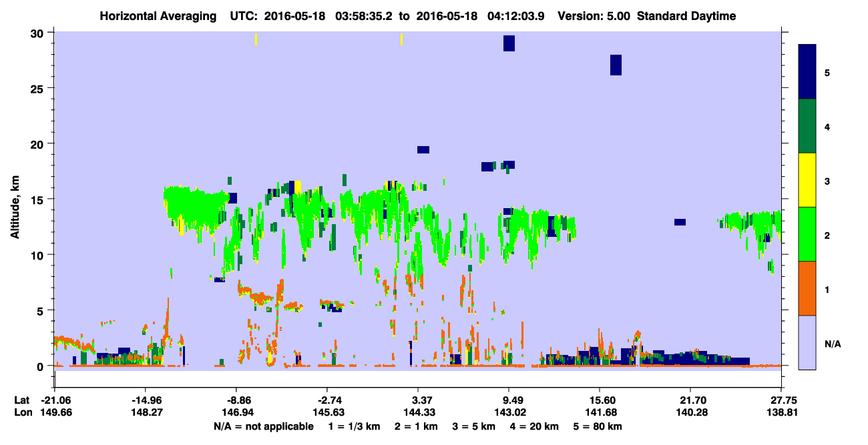Click 'Version: 5.00' in the title
This screenshot has width=868, height=445.
pyautogui.click(x=593, y=16)
